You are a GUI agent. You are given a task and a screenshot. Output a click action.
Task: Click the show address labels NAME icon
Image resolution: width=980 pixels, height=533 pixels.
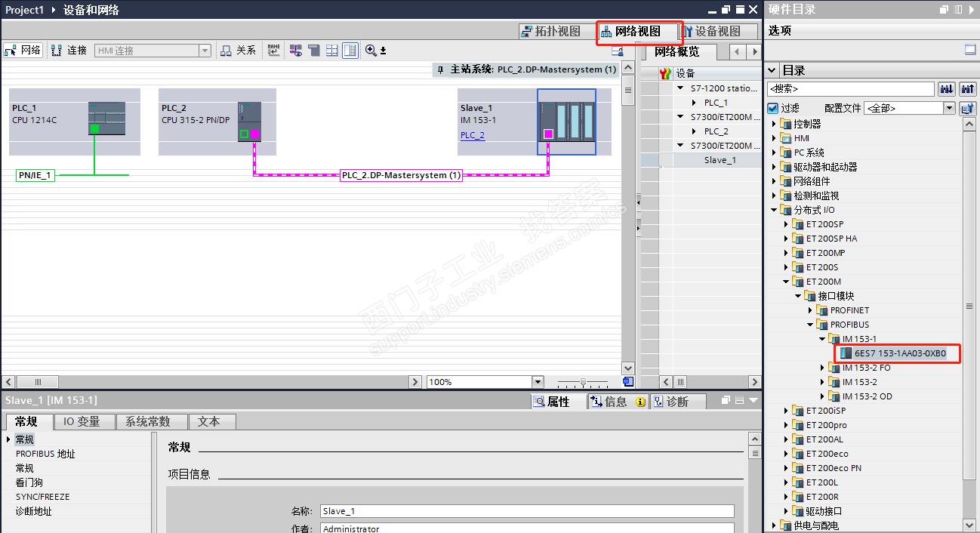[273, 51]
